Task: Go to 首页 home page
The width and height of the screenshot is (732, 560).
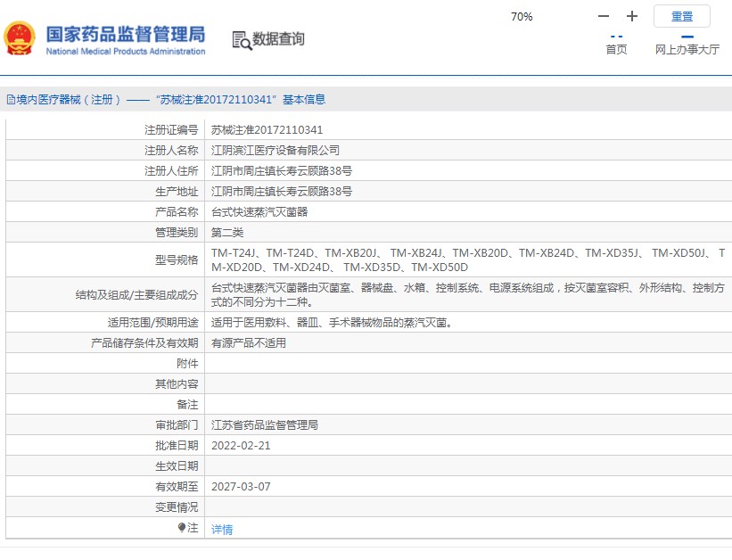Action: (616, 49)
